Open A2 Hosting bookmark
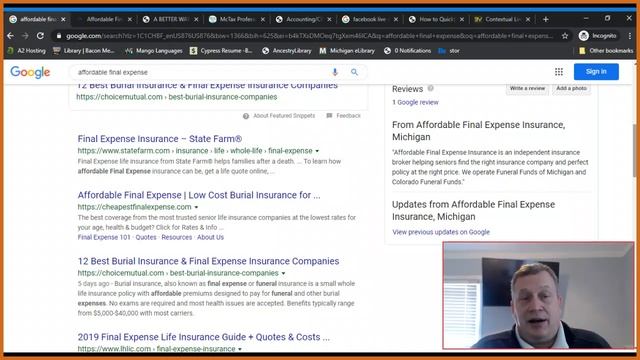Image resolution: width=640 pixels, height=360 pixels. (x=27, y=51)
